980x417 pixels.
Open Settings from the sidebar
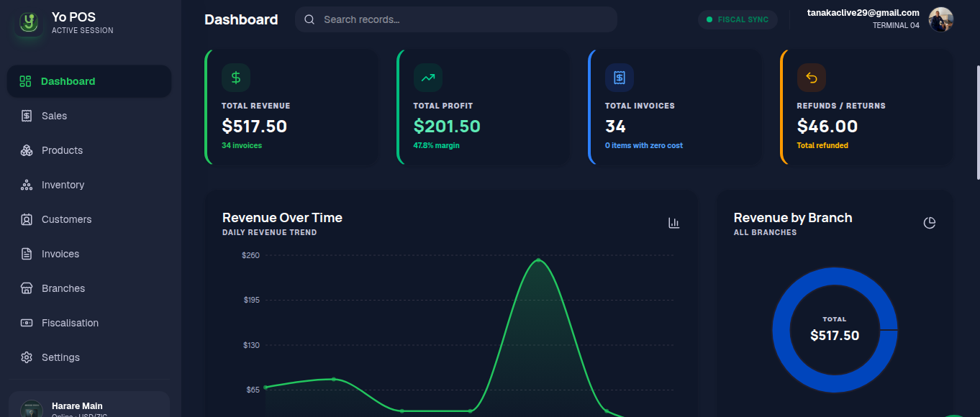[89, 357]
